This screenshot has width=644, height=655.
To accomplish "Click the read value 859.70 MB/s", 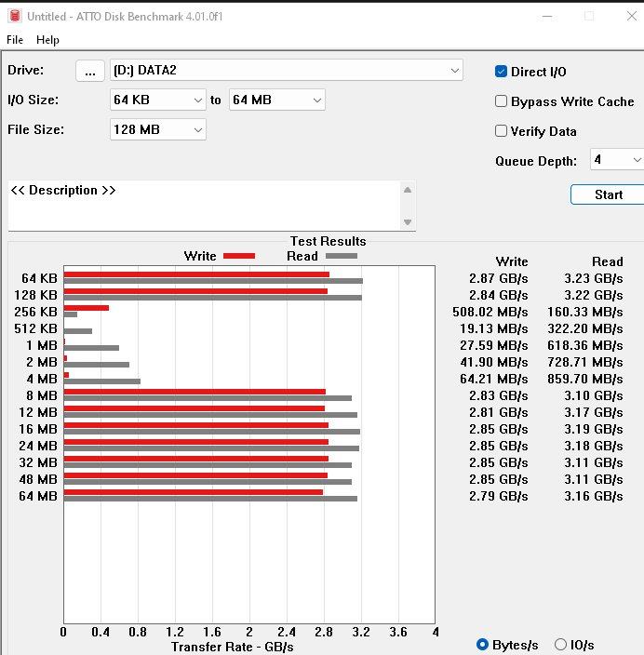I will coord(585,379).
